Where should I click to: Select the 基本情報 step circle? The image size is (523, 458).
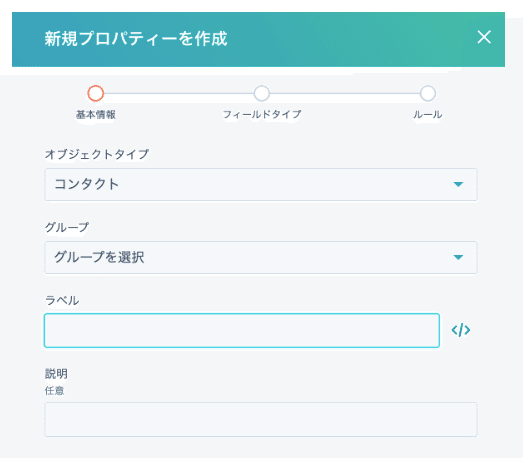click(x=96, y=93)
